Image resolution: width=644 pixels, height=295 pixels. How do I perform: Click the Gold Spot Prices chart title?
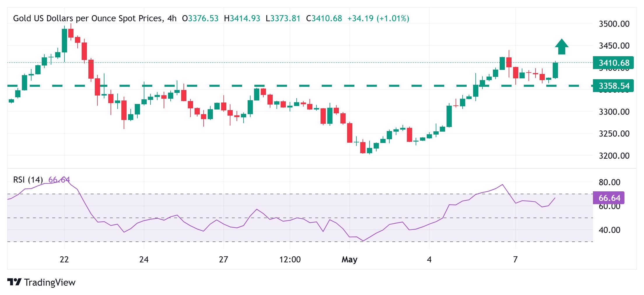point(88,19)
